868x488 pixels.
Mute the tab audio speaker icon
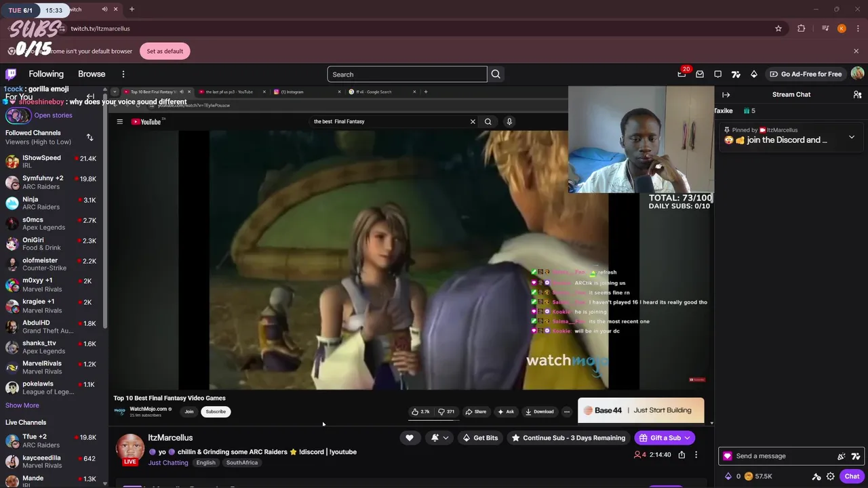pos(104,9)
